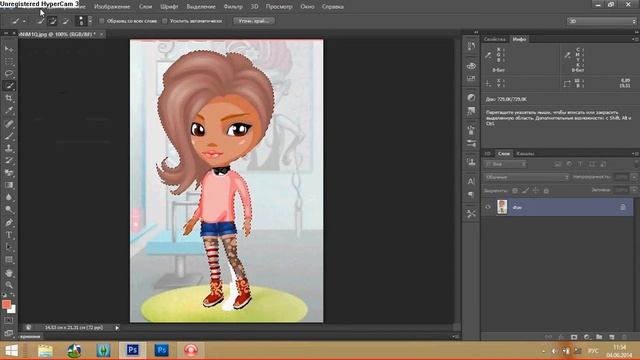
Task: Open File Explorer from the taskbar
Action: [x=45, y=350]
